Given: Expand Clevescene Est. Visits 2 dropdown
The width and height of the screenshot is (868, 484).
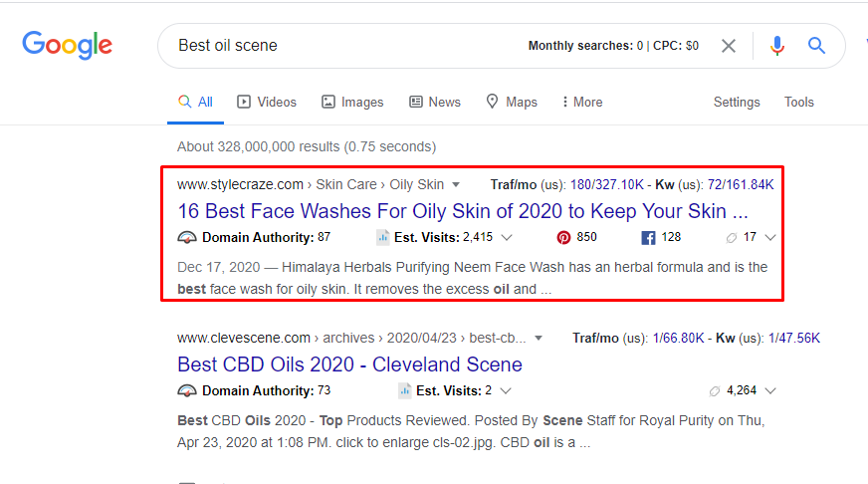Looking at the screenshot, I should click(x=506, y=390).
